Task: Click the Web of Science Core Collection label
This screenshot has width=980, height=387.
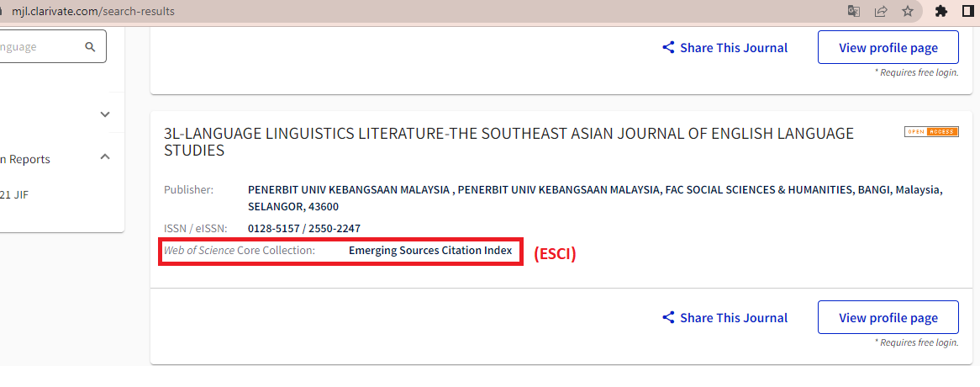Action: click(x=240, y=251)
